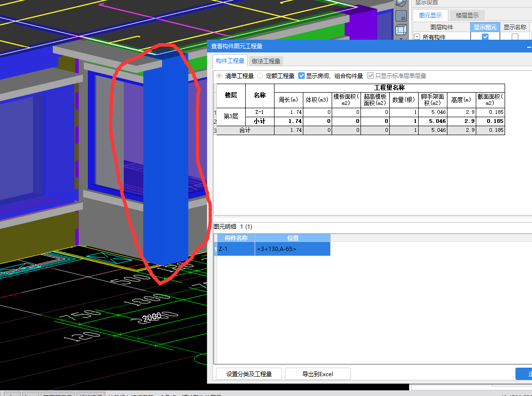Click 显示名称 column header in display settings
The image size is (532, 396).
(515, 27)
